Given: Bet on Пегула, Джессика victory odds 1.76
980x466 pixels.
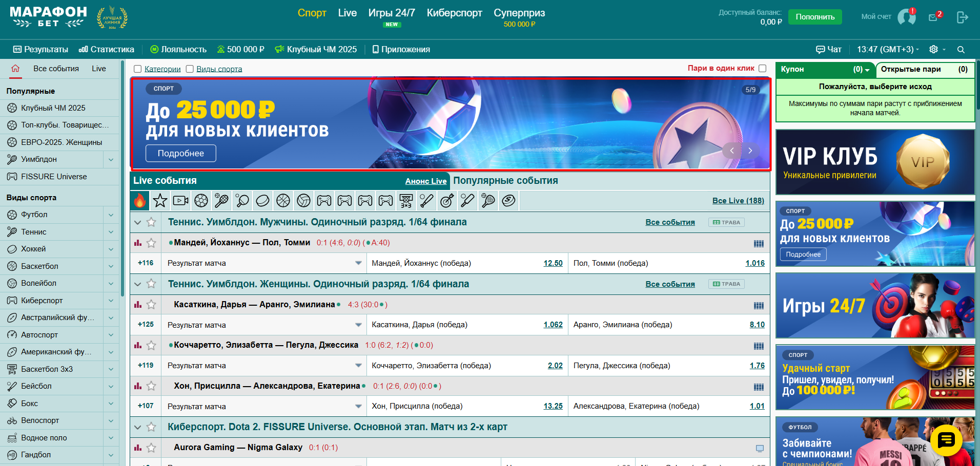Looking at the screenshot, I should (757, 366).
